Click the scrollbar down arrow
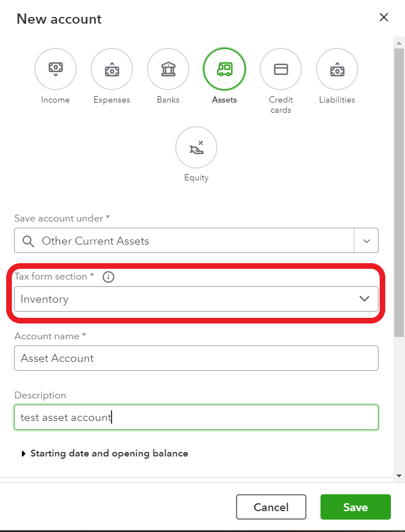Image resolution: width=405 pixels, height=532 pixels. click(399, 476)
